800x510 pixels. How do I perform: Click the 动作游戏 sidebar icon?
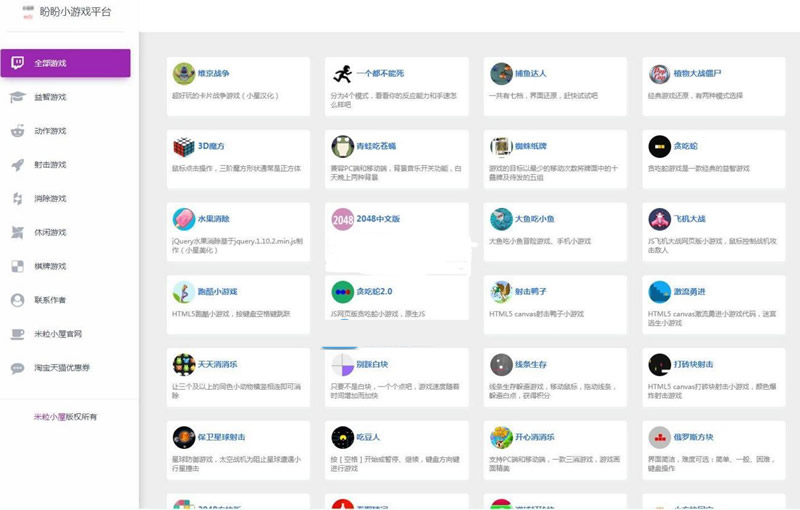(x=17, y=131)
